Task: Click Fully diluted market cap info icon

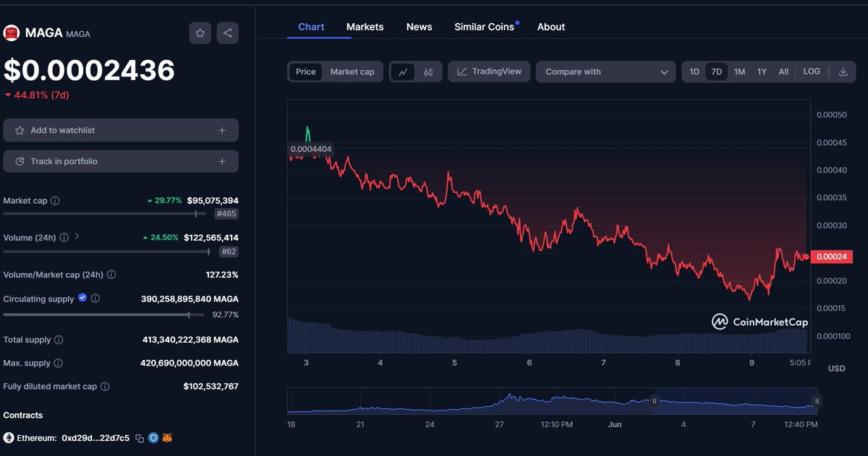Action: (105, 387)
